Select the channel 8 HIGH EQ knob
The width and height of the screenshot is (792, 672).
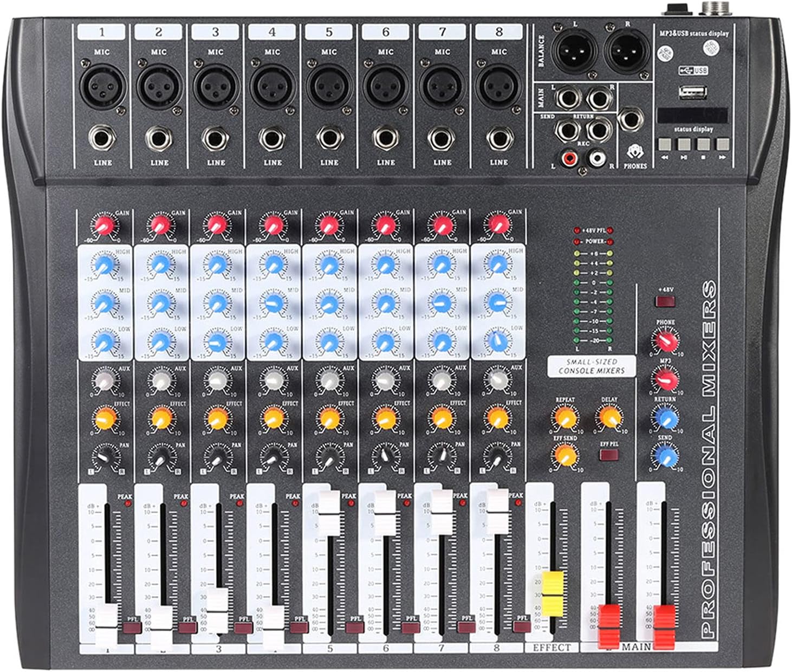[498, 264]
